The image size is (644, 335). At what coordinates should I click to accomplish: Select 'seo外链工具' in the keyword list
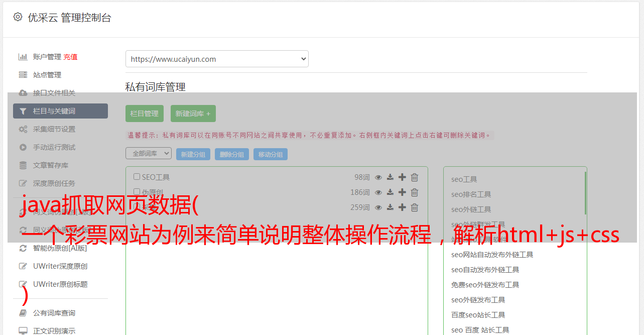click(x=471, y=209)
